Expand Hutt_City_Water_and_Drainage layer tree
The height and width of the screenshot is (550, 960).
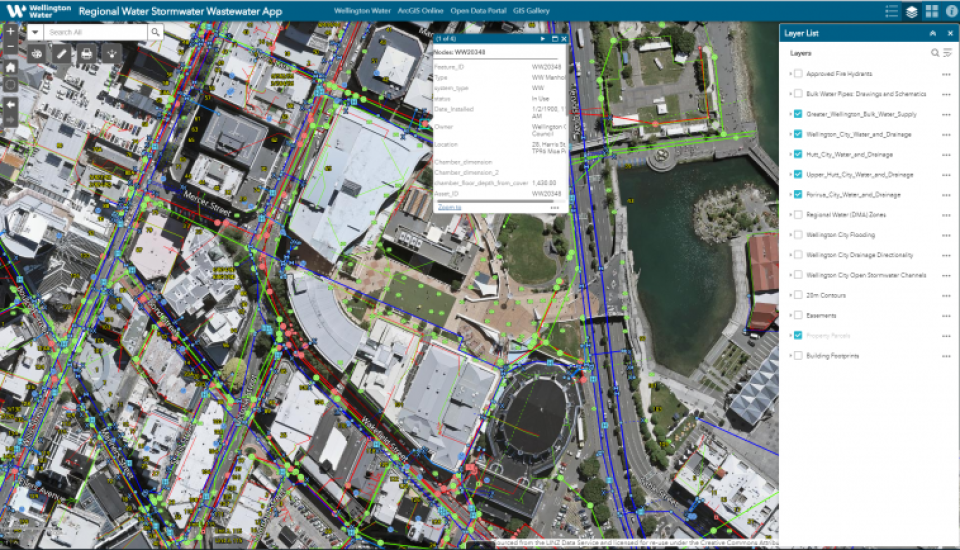(790, 154)
